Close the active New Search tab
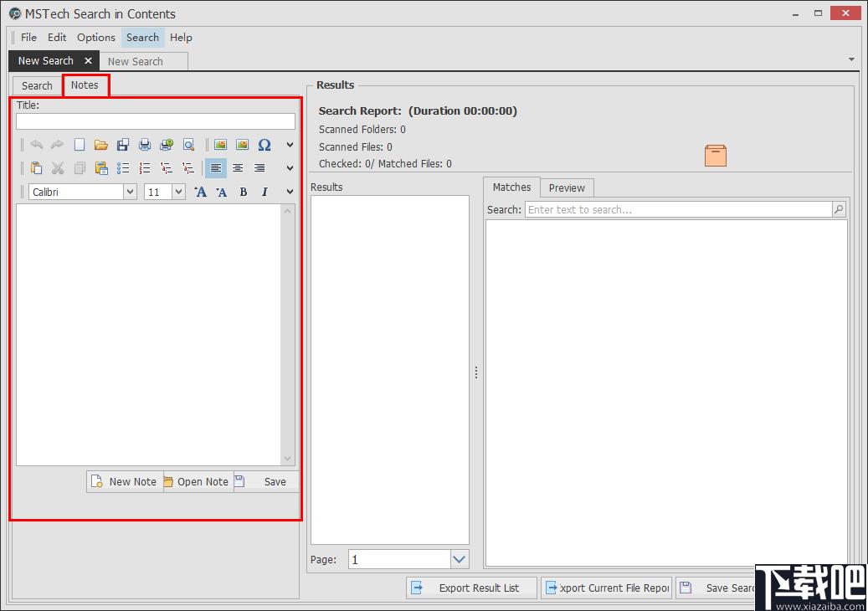Image resolution: width=868 pixels, height=611 pixels. point(88,60)
